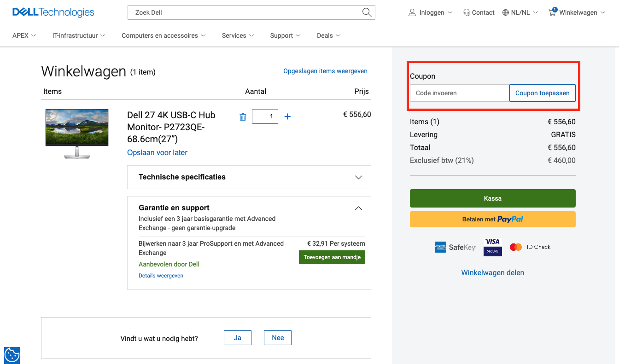The image size is (619, 364).
Task: Open the APEX menu
Action: 24,35
